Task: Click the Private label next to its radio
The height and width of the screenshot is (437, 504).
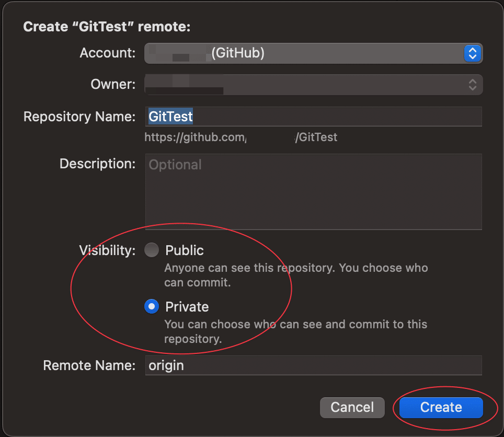Action: coord(187,306)
